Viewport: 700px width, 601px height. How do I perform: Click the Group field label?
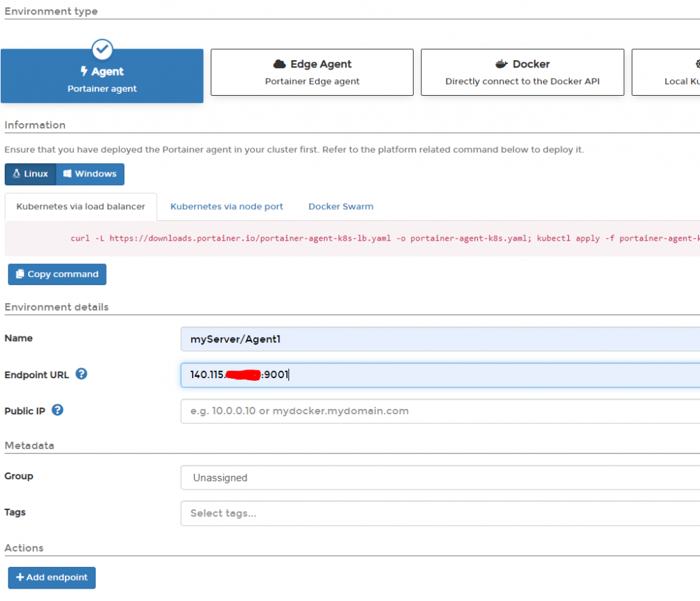(x=18, y=476)
